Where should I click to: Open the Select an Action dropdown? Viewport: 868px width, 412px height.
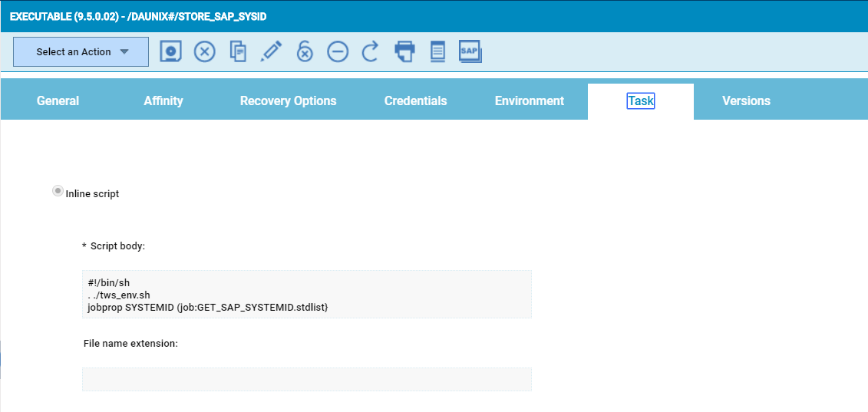click(81, 52)
